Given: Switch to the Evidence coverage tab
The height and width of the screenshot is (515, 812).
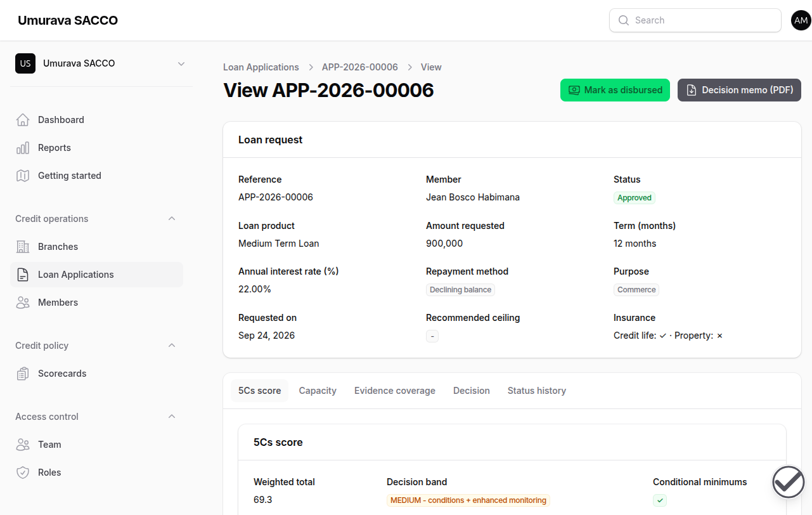Looking at the screenshot, I should (x=395, y=391).
